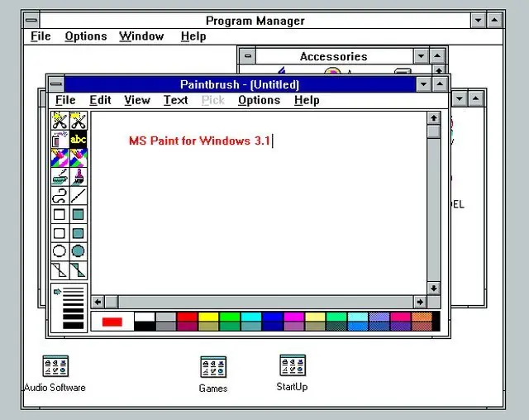
Task: Select dark gray palette color
Action: pyautogui.click(x=166, y=327)
